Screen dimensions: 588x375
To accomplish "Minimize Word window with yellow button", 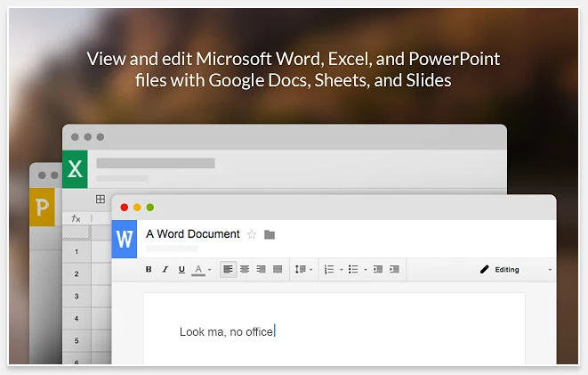I will pyautogui.click(x=137, y=208).
